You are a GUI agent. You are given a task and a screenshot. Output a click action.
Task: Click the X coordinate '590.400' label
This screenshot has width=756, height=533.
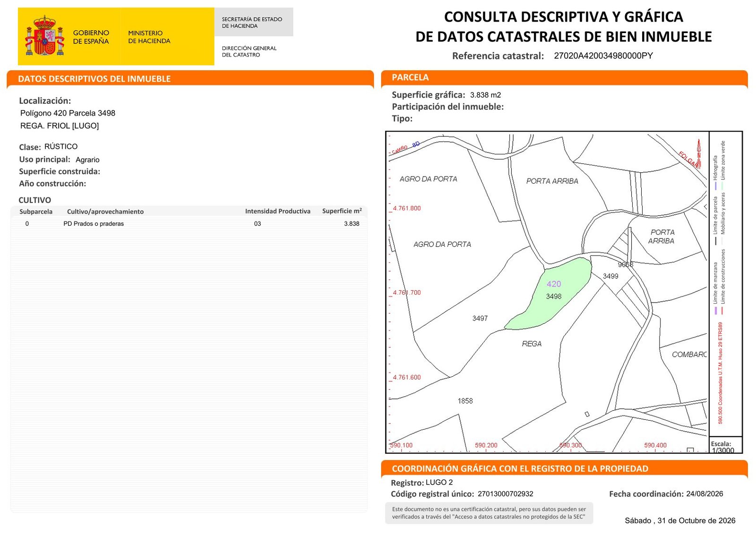click(x=655, y=445)
